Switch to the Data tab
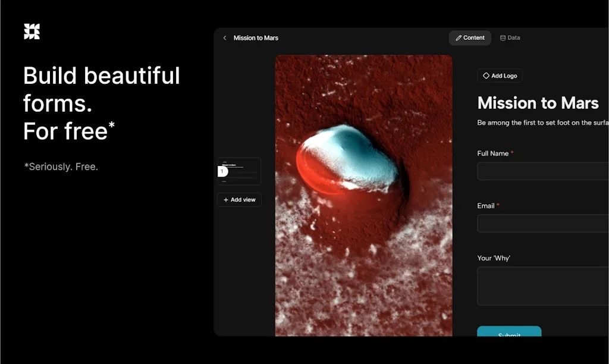Viewport: 609px width, 364px height. (510, 37)
